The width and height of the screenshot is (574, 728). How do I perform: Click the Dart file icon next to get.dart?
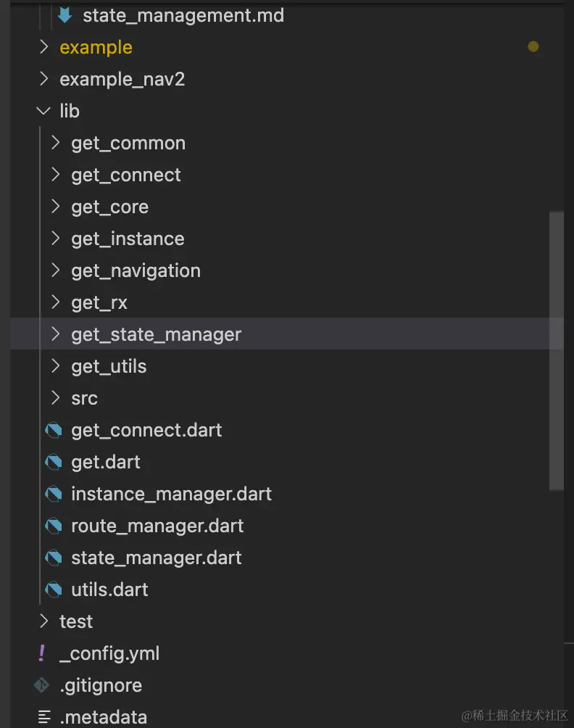(54, 462)
